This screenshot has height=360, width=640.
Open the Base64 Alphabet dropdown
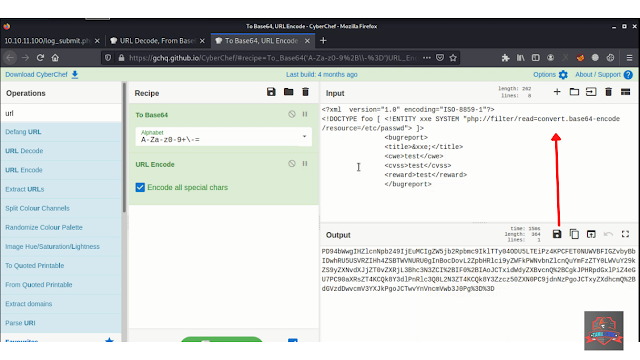224,136
